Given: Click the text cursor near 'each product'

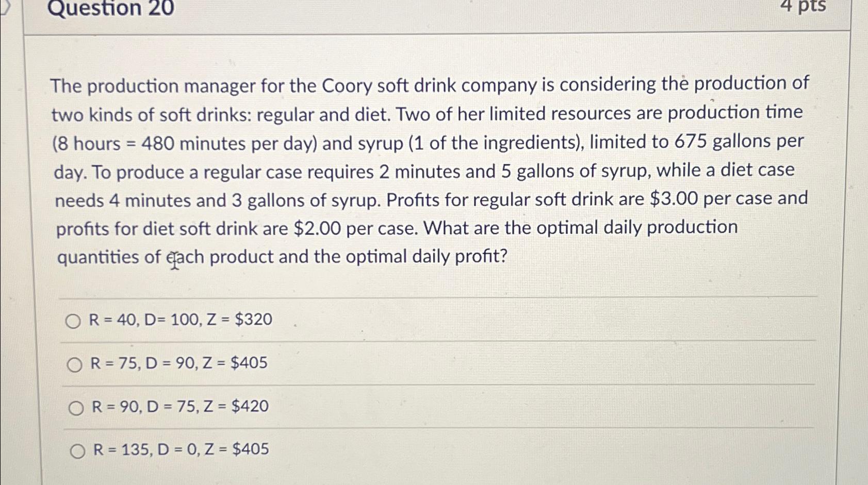Looking at the screenshot, I should [x=174, y=260].
